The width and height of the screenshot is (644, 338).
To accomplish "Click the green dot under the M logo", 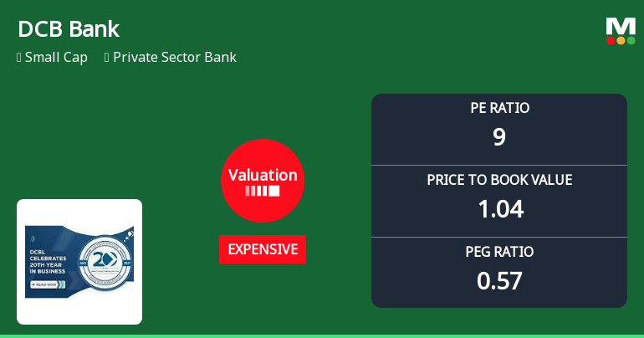I will point(631,40).
